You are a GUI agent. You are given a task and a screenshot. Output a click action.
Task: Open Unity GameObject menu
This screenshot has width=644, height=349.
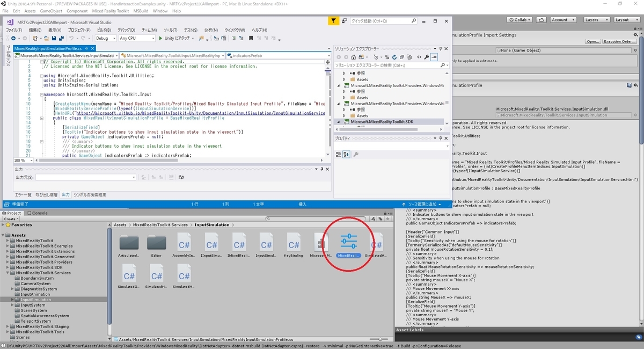click(51, 11)
